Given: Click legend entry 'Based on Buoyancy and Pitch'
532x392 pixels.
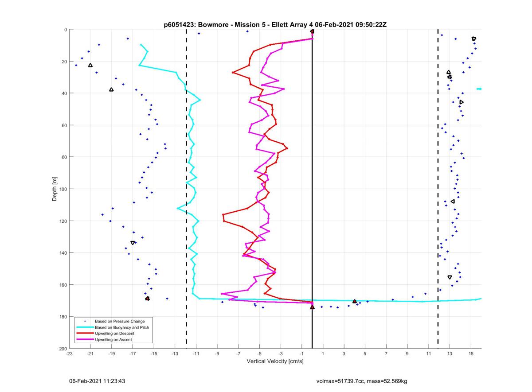Looking at the screenshot, I should point(122,327).
